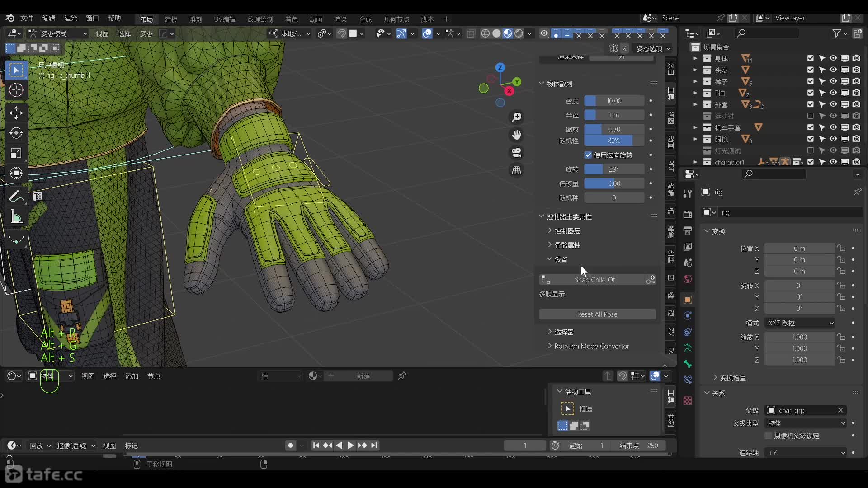The image size is (868, 488).
Task: Open the Tool properties tab icon
Action: (x=688, y=194)
